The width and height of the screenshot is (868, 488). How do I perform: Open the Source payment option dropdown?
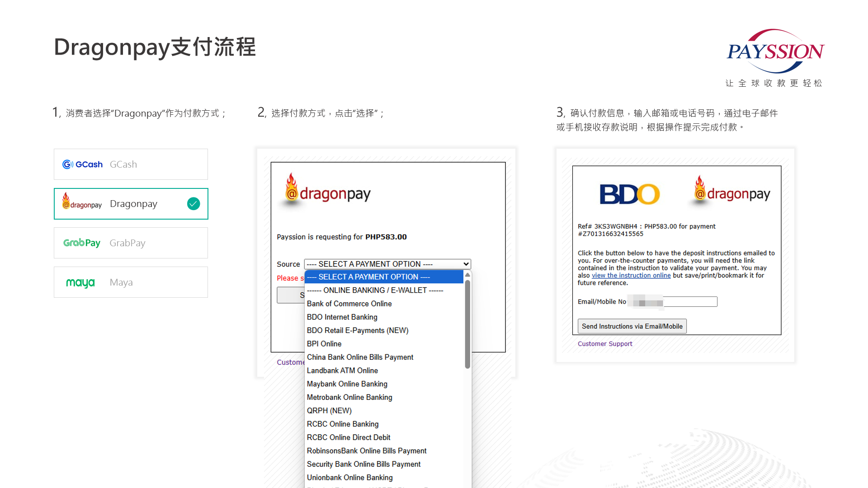tap(387, 264)
